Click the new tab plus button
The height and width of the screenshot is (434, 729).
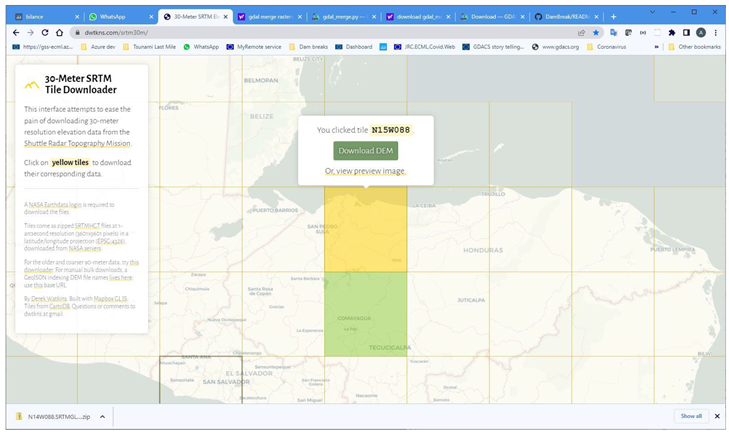[x=613, y=17]
